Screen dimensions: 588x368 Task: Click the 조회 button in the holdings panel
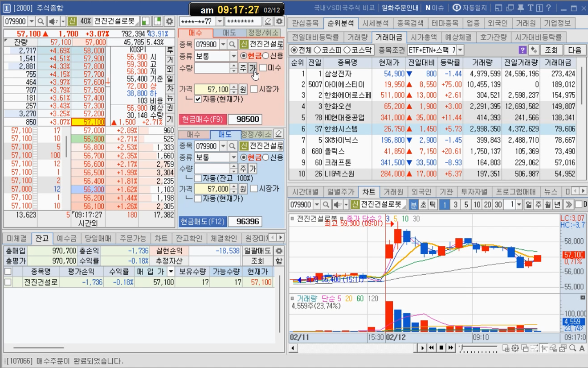pyautogui.click(x=257, y=261)
